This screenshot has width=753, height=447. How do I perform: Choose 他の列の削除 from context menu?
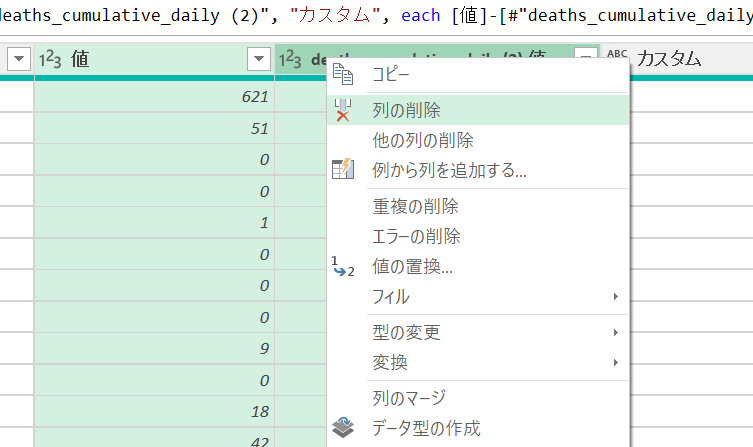[x=422, y=140]
